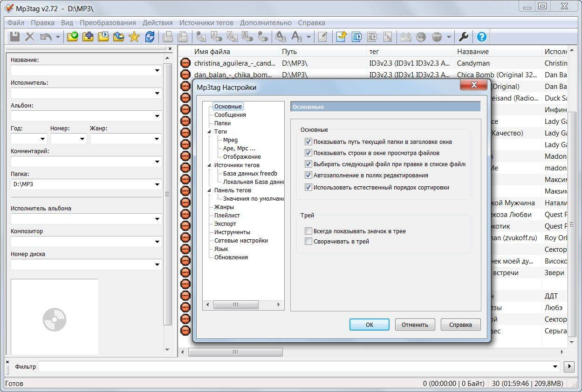
Task: Open Favorite folders star icon
Action: (x=134, y=37)
